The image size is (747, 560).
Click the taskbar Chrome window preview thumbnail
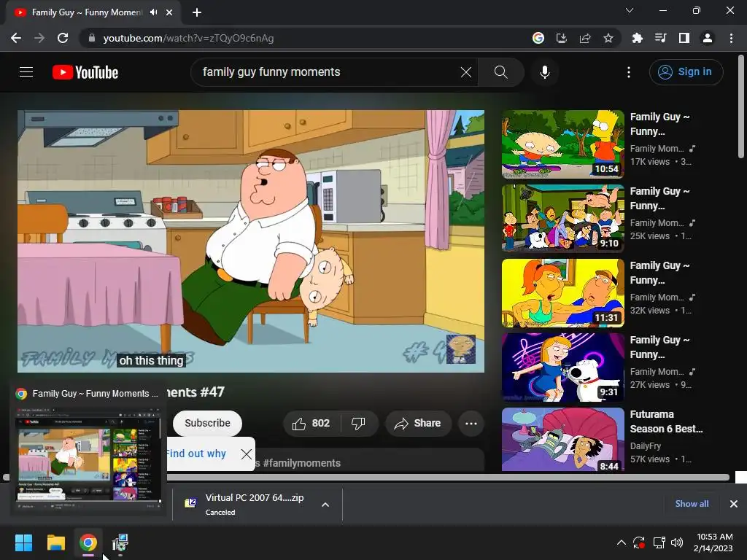coord(88,458)
